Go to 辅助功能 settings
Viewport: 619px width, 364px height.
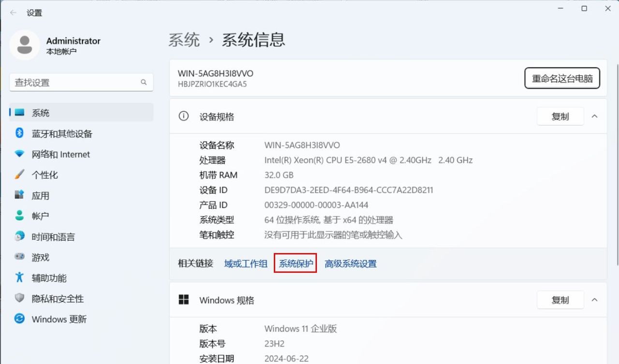pos(81,277)
